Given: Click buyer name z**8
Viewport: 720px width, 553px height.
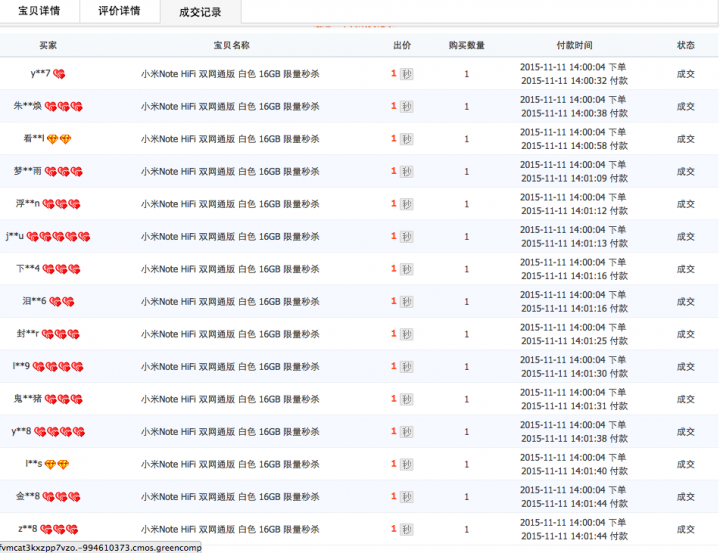Looking at the screenshot, I should click(x=28, y=529).
